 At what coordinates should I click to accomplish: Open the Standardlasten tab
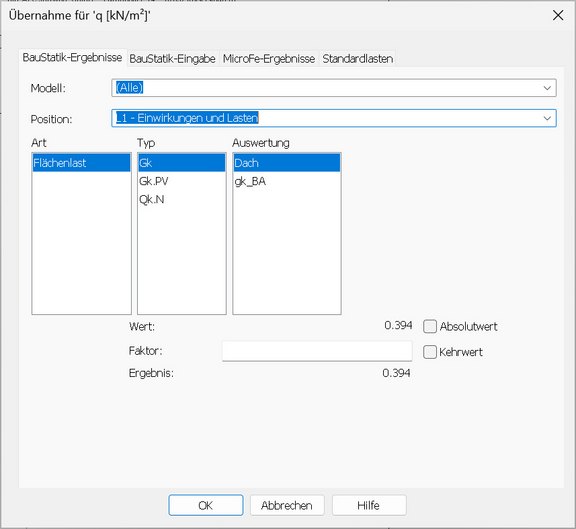pos(357,59)
